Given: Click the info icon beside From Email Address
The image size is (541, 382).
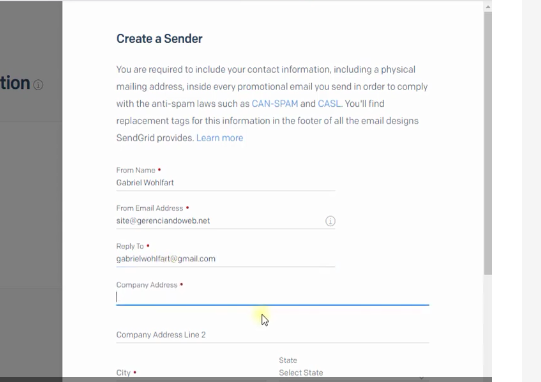Looking at the screenshot, I should (x=330, y=221).
